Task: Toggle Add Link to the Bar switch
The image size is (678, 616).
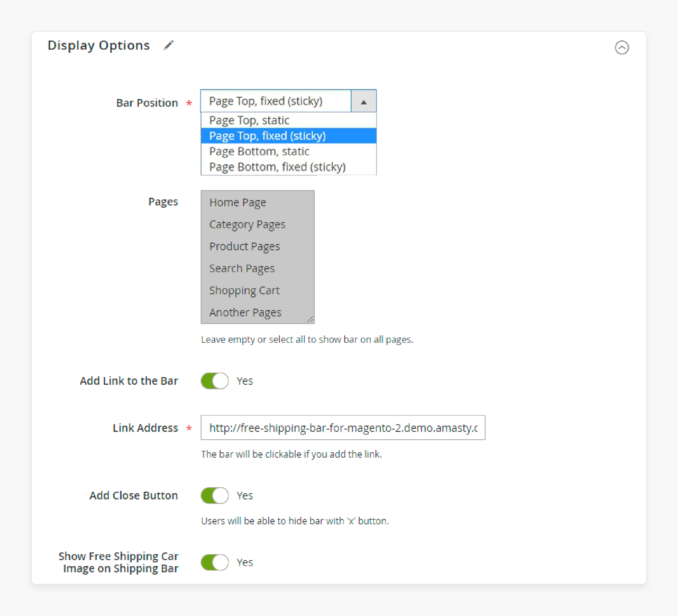Action: tap(215, 381)
